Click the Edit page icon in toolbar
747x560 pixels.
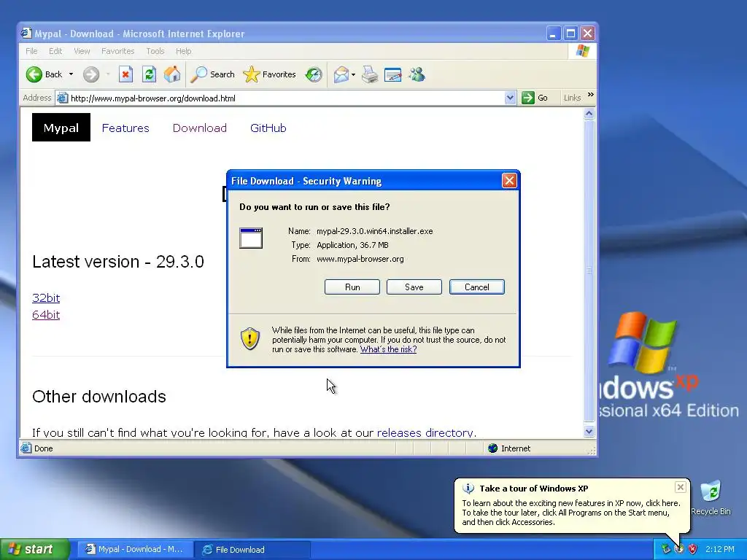coord(393,75)
